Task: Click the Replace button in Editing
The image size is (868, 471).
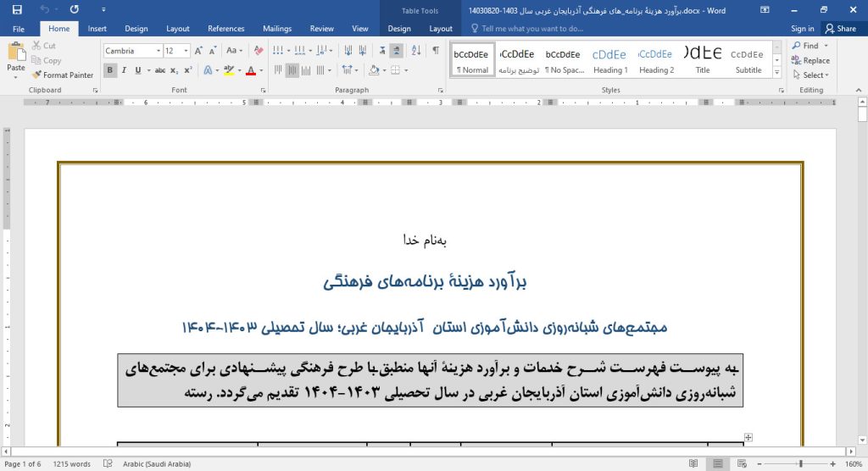Action: [x=810, y=61]
